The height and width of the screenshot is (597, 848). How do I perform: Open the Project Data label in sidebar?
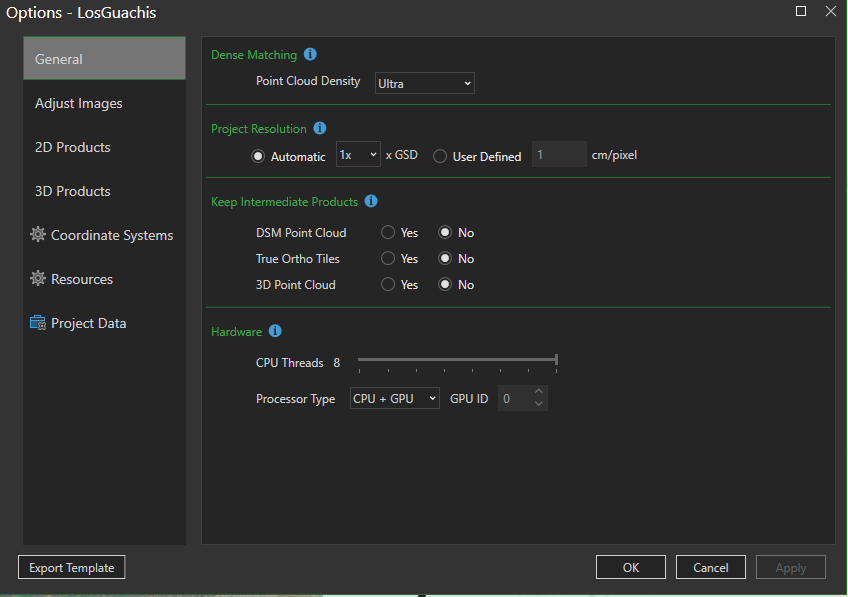(89, 323)
